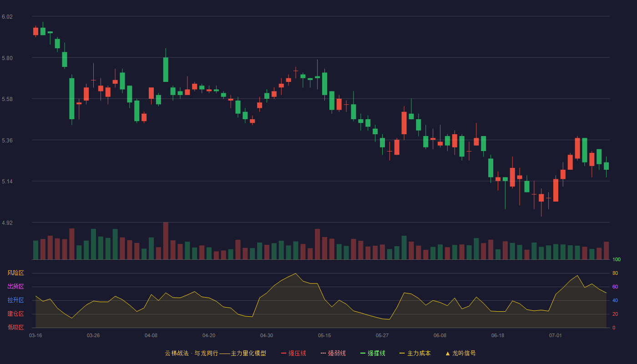The image size is (637, 364).
Task: Click the 03-16 date label
Action: coord(35,335)
